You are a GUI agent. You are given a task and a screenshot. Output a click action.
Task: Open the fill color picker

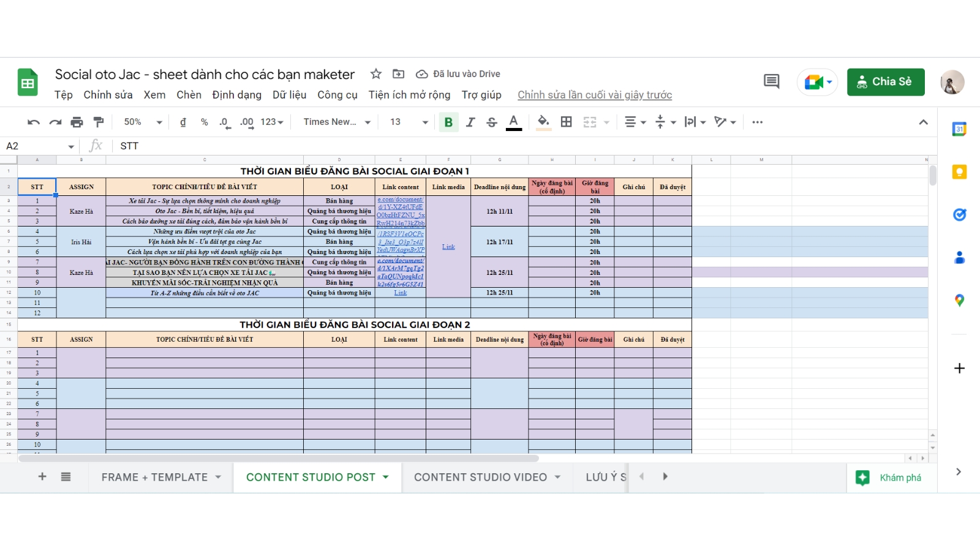click(543, 122)
